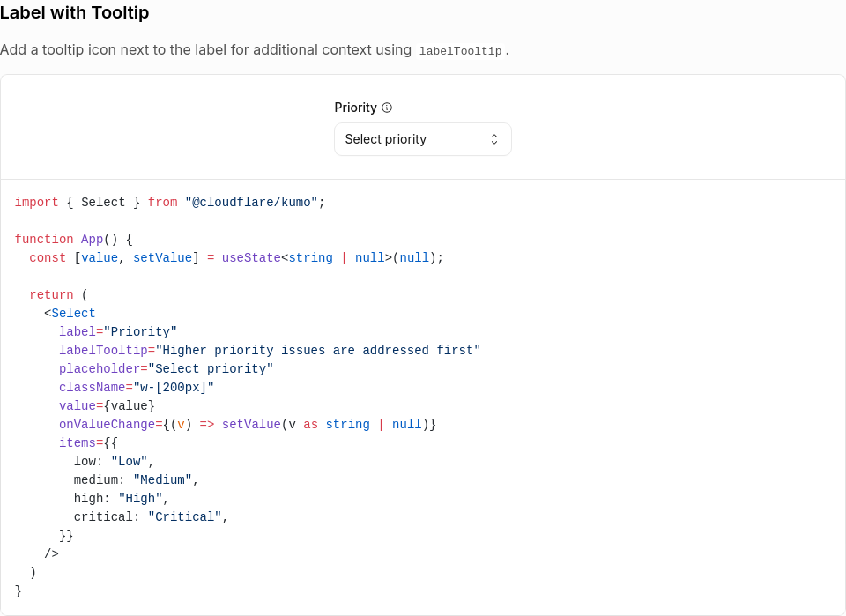
Task: Click the description paragraph about tooltip icon
Action: (x=255, y=50)
